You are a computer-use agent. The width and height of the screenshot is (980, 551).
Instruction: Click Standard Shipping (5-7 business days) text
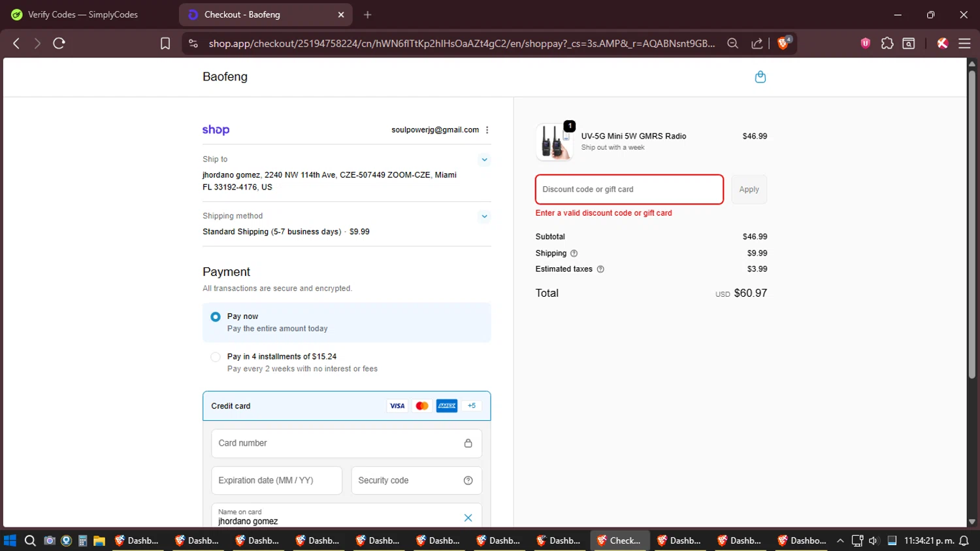272,232
